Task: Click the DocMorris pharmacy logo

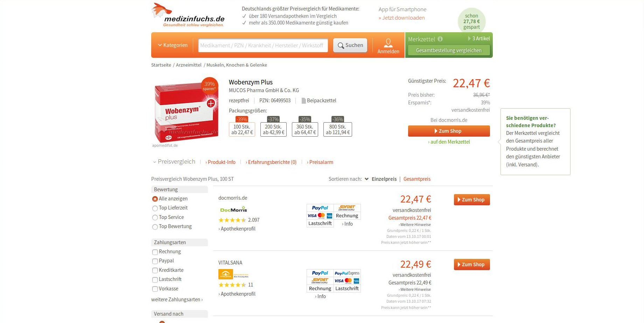Action: [233, 209]
